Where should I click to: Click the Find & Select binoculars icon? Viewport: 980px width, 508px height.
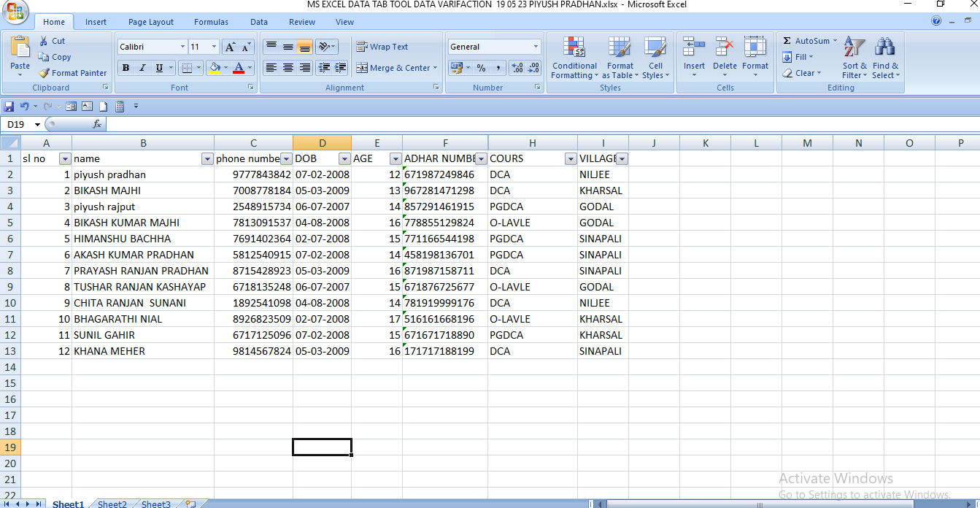pos(885,58)
